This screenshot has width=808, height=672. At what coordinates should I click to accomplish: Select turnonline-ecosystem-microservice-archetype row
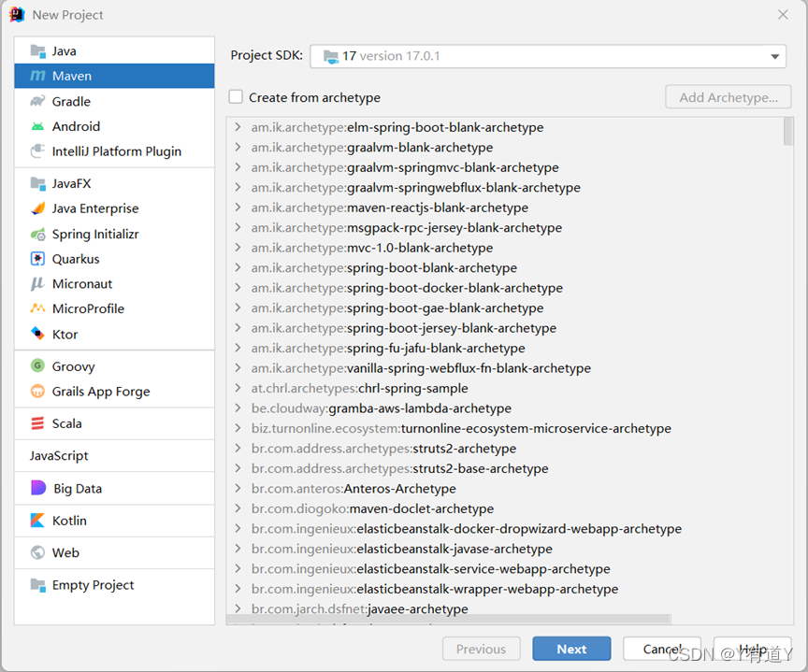[x=505, y=428]
